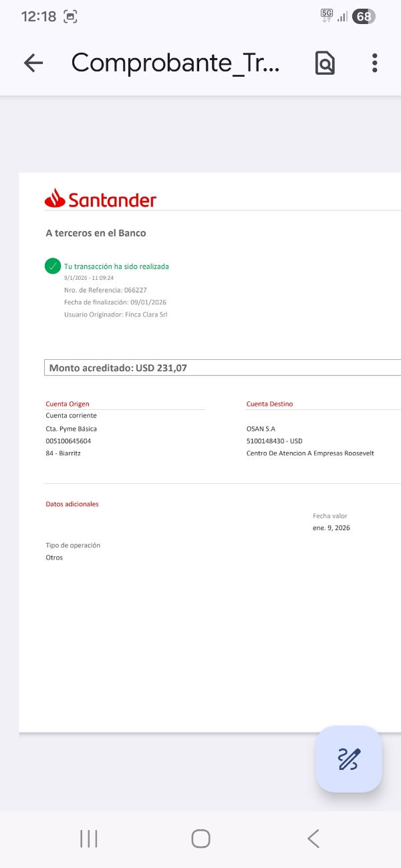Tap the origin account number 005100645604

coord(68,441)
